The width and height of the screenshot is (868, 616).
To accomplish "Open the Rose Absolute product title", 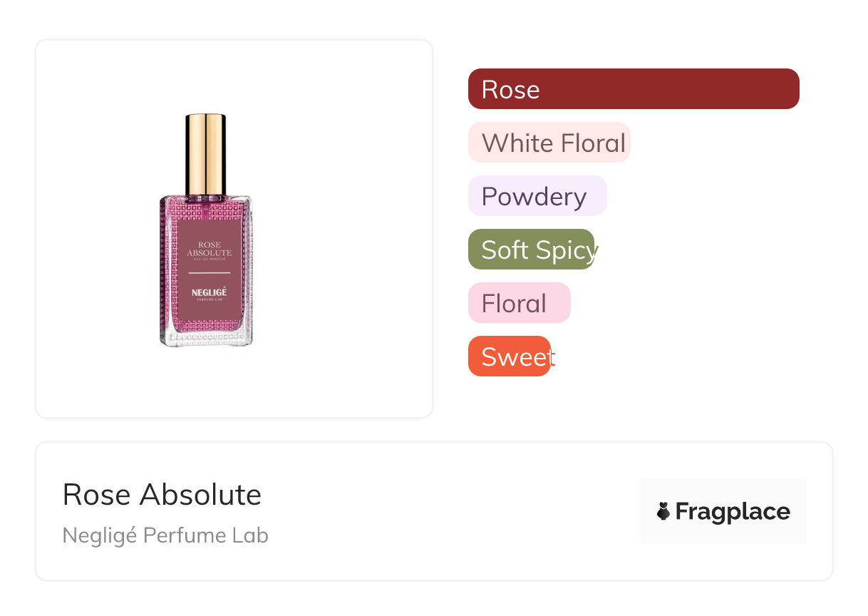I will (x=162, y=495).
